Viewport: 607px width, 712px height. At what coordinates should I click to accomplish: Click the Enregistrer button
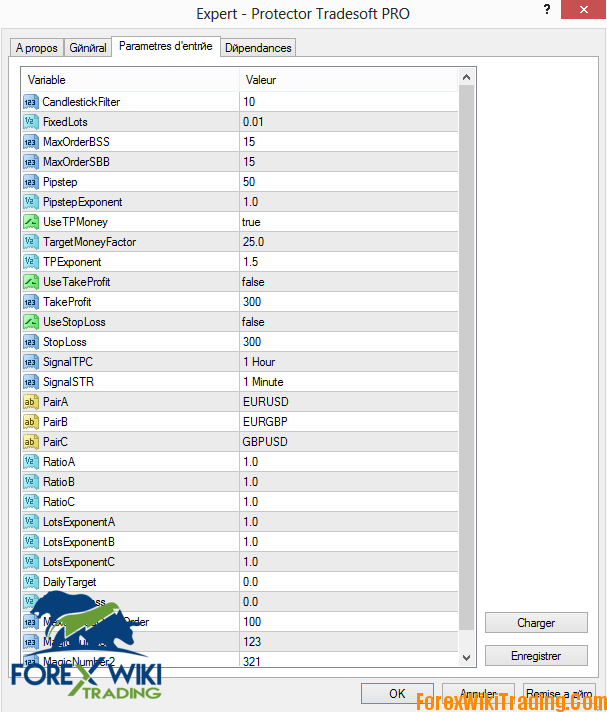[x=536, y=656]
